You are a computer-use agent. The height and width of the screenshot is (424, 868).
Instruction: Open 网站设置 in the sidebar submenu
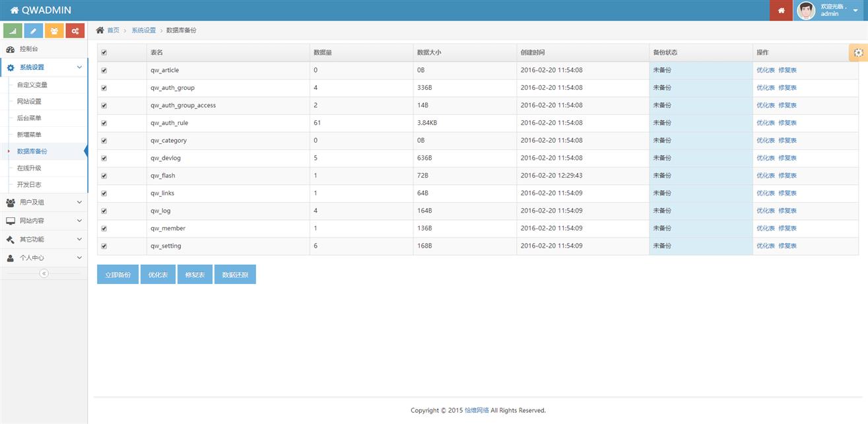point(29,101)
